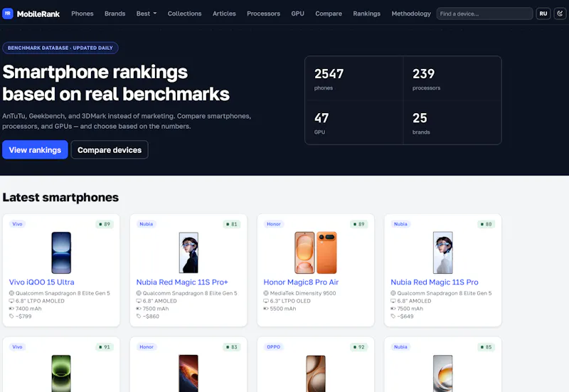Image resolution: width=569 pixels, height=392 pixels.
Task: Open the GPU nav item
Action: tap(297, 14)
